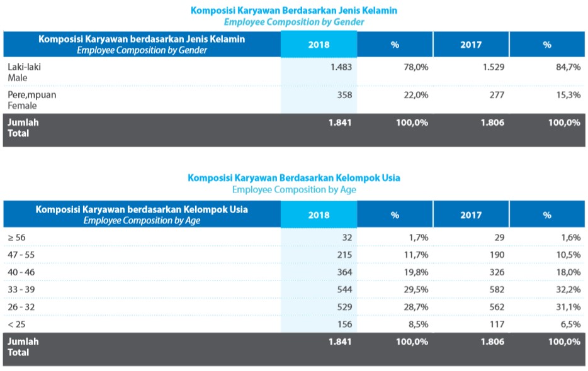Click the 22,0% female percentage cell
The width and height of the screenshot is (588, 371).
[x=416, y=95]
